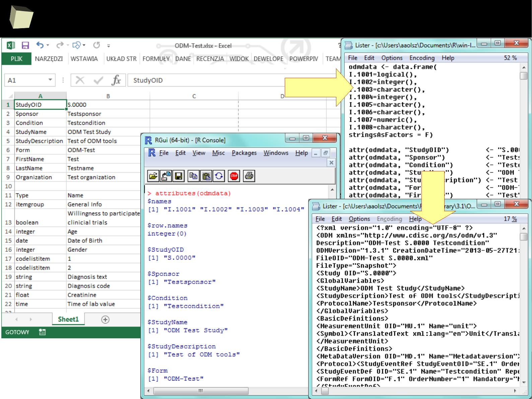Click the Print icon in RGui toolbar
532x399 pixels.
coord(249,176)
